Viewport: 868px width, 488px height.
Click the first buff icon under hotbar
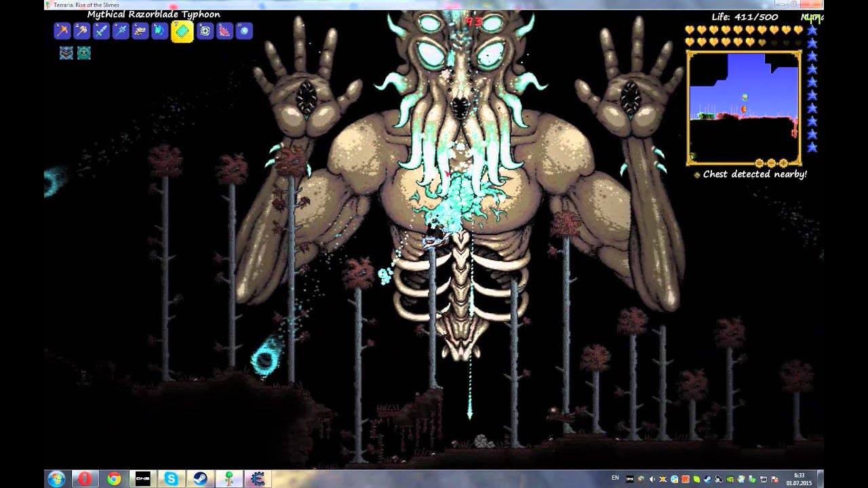tap(66, 53)
